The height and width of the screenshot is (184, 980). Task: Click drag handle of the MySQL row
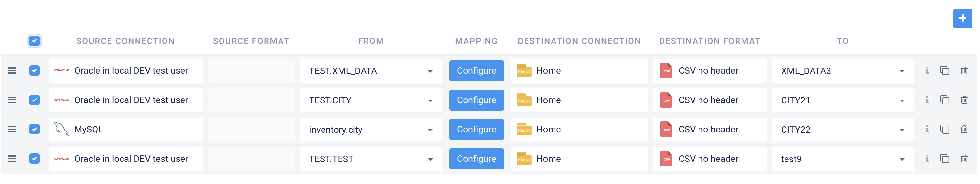(12, 129)
